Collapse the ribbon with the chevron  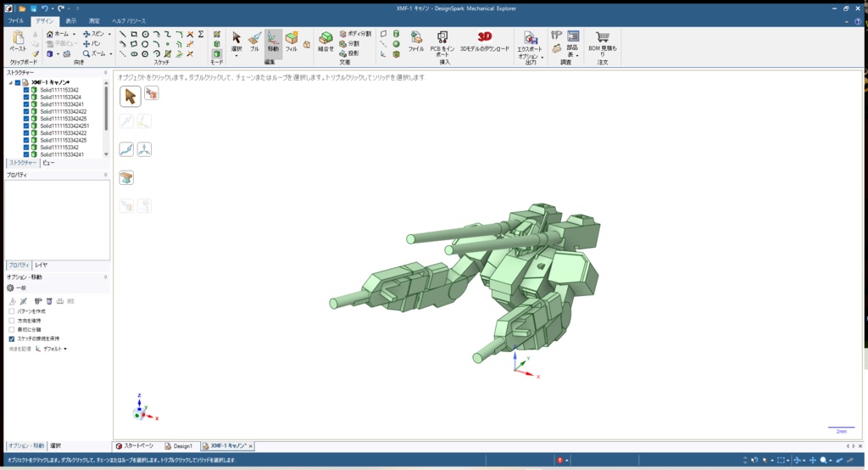[x=847, y=21]
